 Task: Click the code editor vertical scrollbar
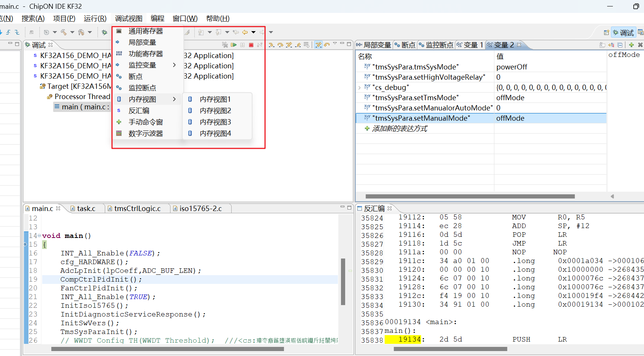(343, 282)
